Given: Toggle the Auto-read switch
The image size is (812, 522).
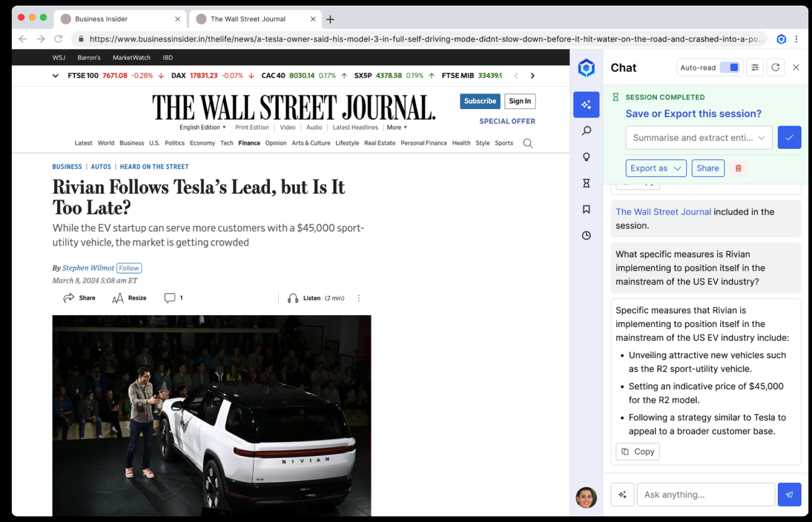Looking at the screenshot, I should click(x=730, y=68).
